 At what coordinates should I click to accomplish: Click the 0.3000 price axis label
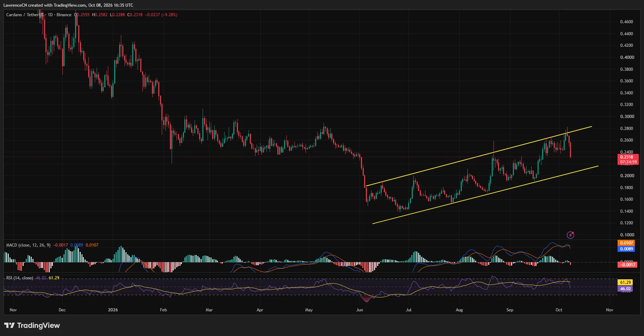(627, 117)
